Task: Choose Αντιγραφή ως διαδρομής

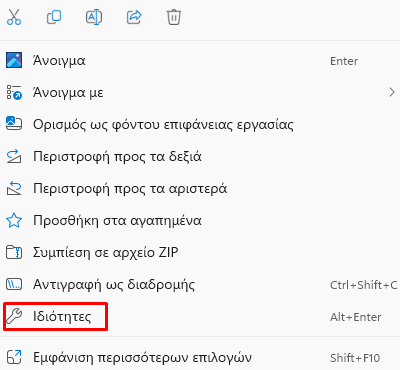Action: 200,284
